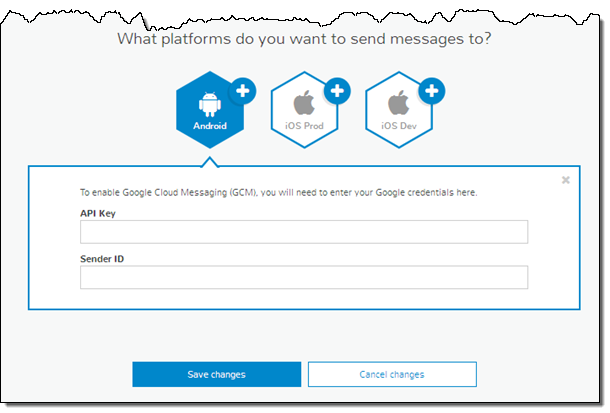Click the API Key field label
The width and height of the screenshot is (610, 413).
(x=96, y=213)
